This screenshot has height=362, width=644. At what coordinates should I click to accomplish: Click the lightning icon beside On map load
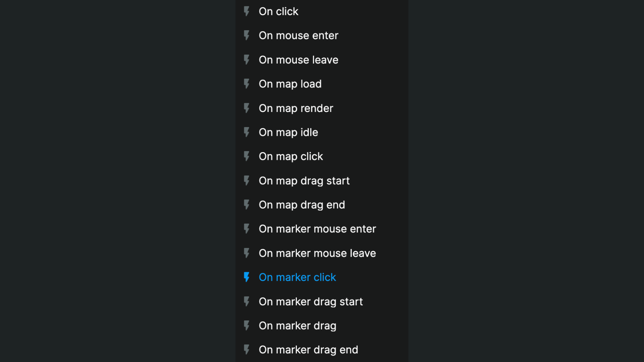[x=247, y=84]
